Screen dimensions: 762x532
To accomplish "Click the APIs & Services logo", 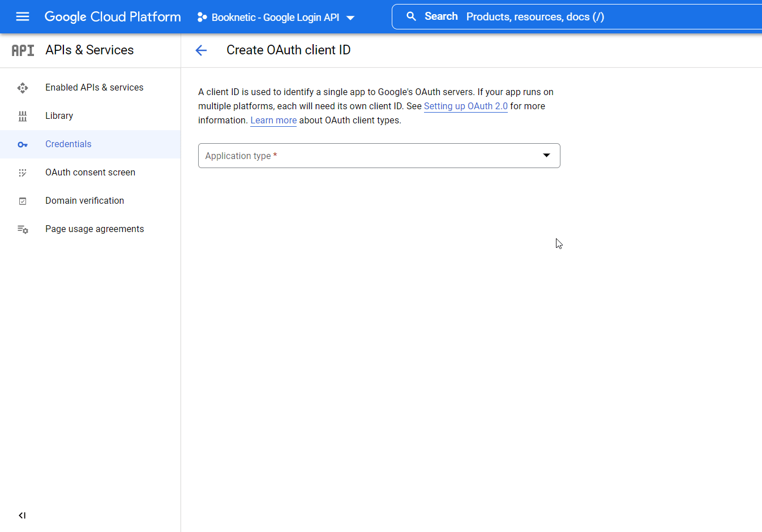I will coord(23,50).
